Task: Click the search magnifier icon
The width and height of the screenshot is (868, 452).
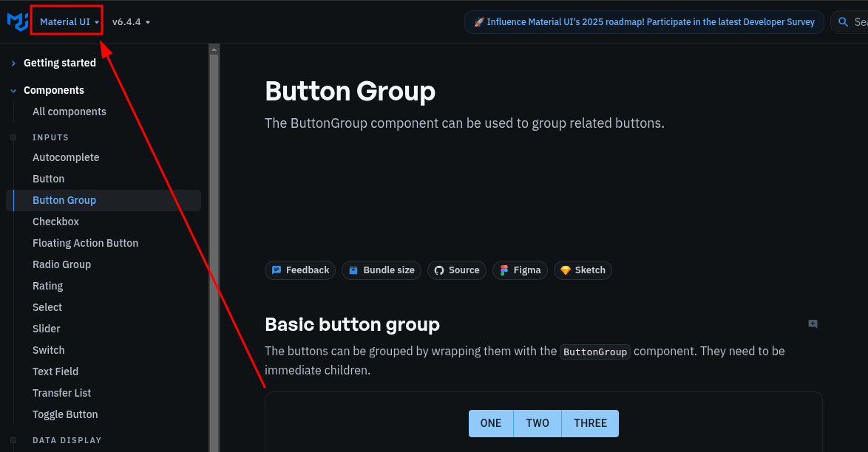Action: coord(843,22)
